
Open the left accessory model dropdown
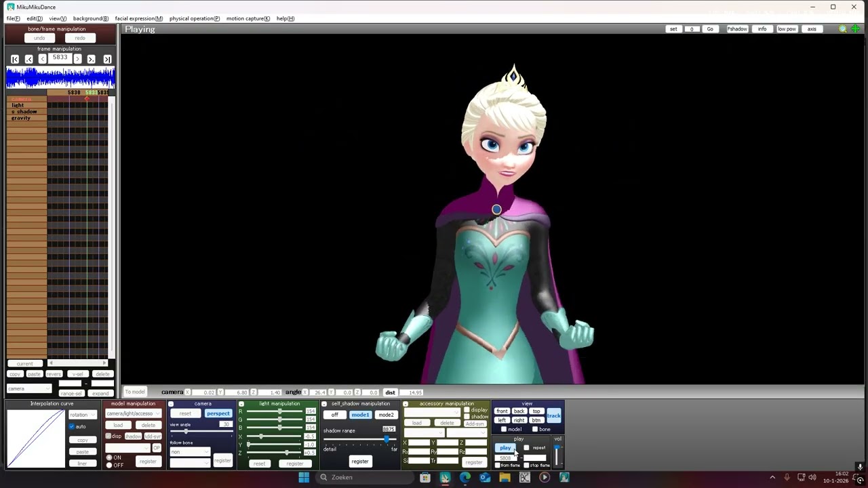pos(425,432)
